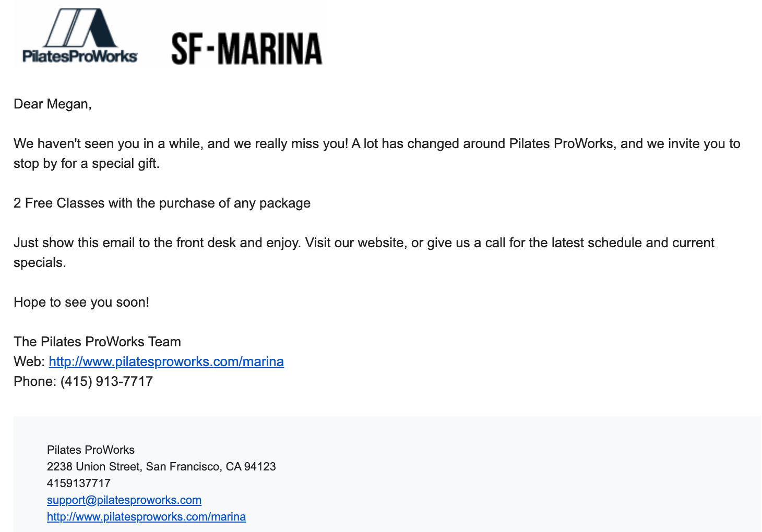Open the pilatesproworks.com/marina link after Web:
Image resolution: width=762 pixels, height=532 pixels.
[166, 361]
